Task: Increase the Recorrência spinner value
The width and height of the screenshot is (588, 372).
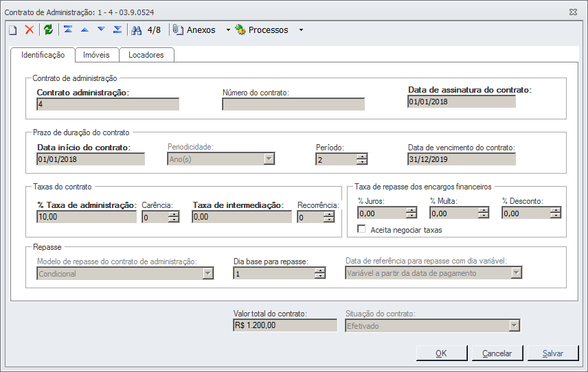Action: coord(329,214)
